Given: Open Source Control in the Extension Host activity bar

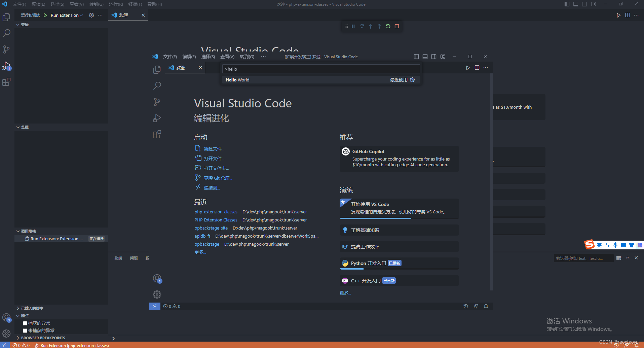Looking at the screenshot, I should pyautogui.click(x=157, y=102).
